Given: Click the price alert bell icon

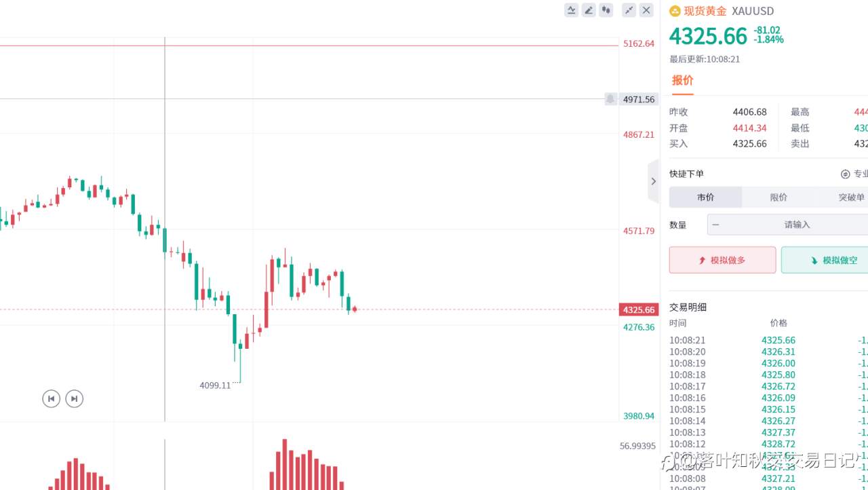Looking at the screenshot, I should 610,99.
